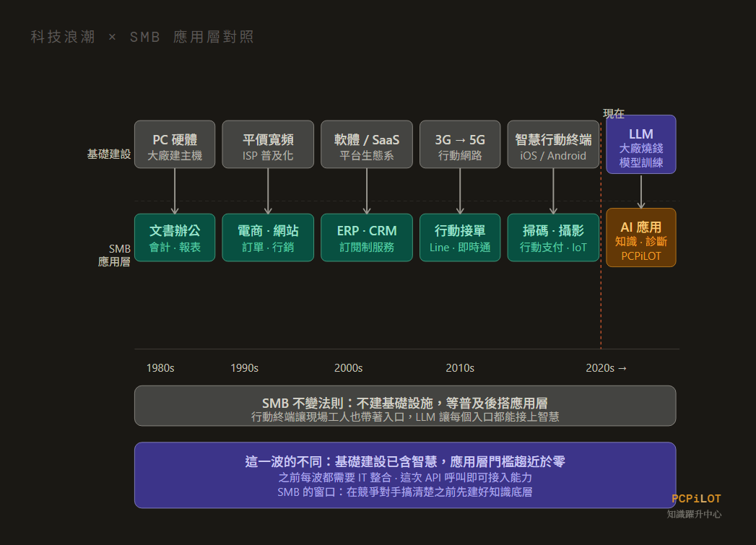Select the gray SMB 不變法則 banner
This screenshot has width=756, height=545.
tap(405, 406)
